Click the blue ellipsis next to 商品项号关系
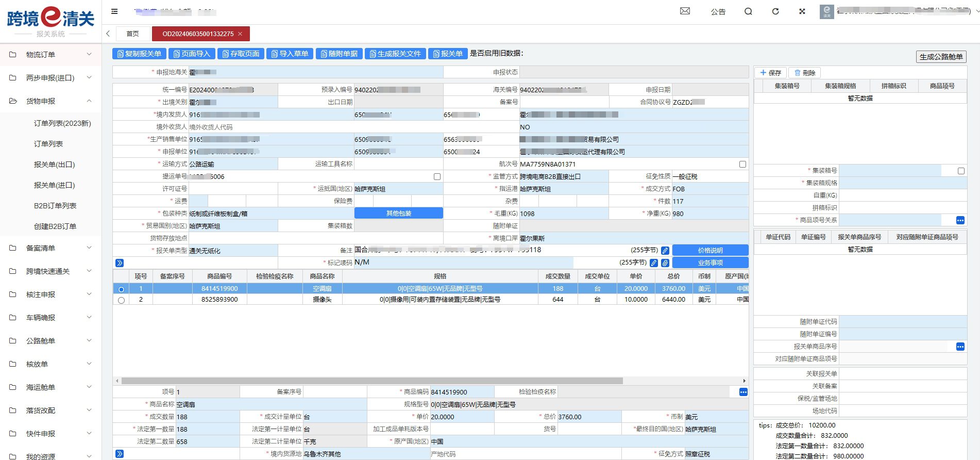This screenshot has width=980, height=460. [x=960, y=220]
